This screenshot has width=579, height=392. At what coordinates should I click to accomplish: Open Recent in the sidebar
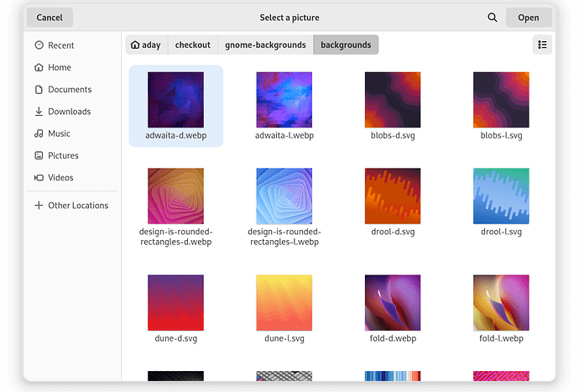tap(60, 45)
